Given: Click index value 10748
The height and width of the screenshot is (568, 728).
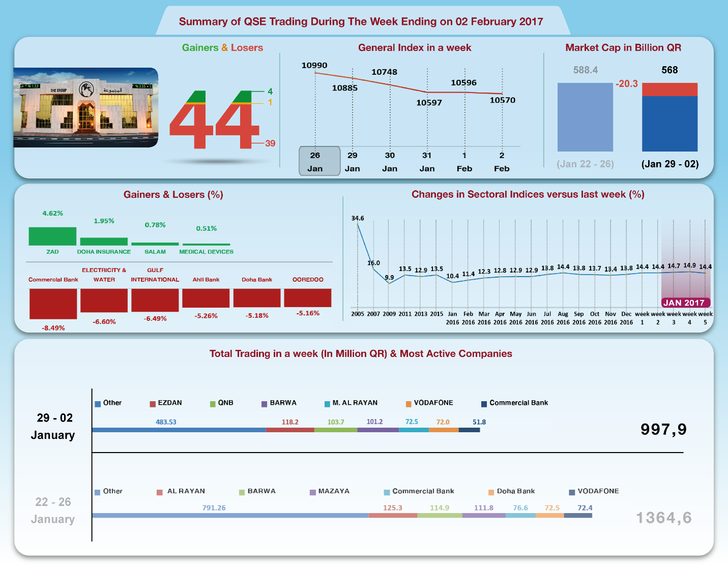Looking at the screenshot, I should (x=384, y=72).
